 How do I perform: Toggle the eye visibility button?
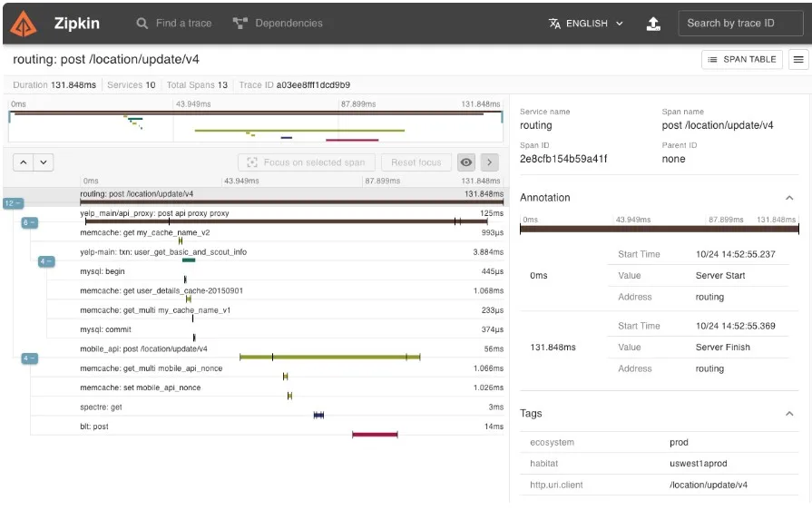pos(466,162)
